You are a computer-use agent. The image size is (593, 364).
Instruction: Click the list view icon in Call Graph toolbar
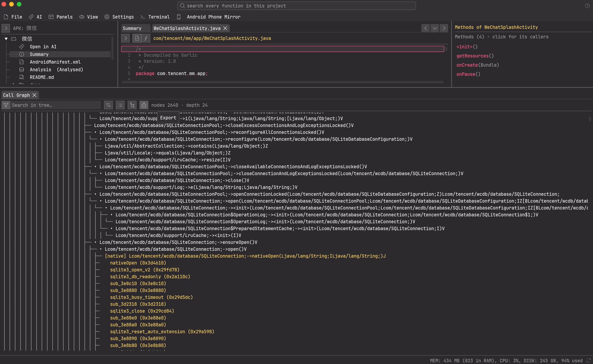click(x=120, y=105)
